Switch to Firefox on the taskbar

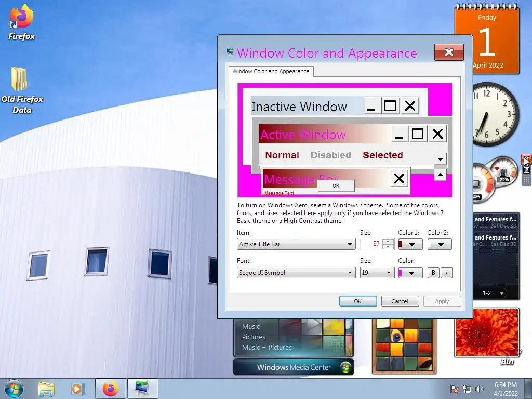pos(111,389)
